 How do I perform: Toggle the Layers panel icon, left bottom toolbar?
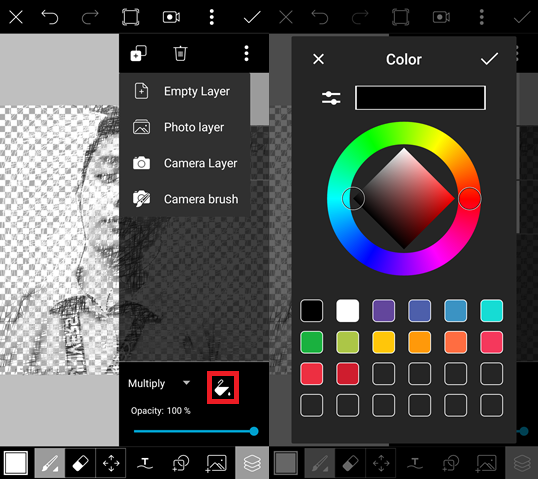tap(252, 463)
